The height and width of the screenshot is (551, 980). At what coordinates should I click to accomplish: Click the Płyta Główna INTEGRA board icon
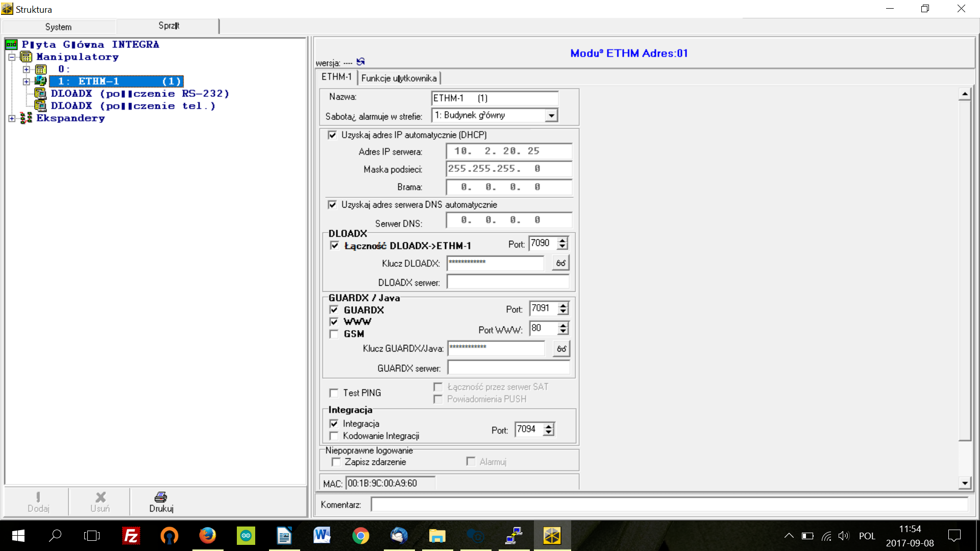tap(12, 44)
